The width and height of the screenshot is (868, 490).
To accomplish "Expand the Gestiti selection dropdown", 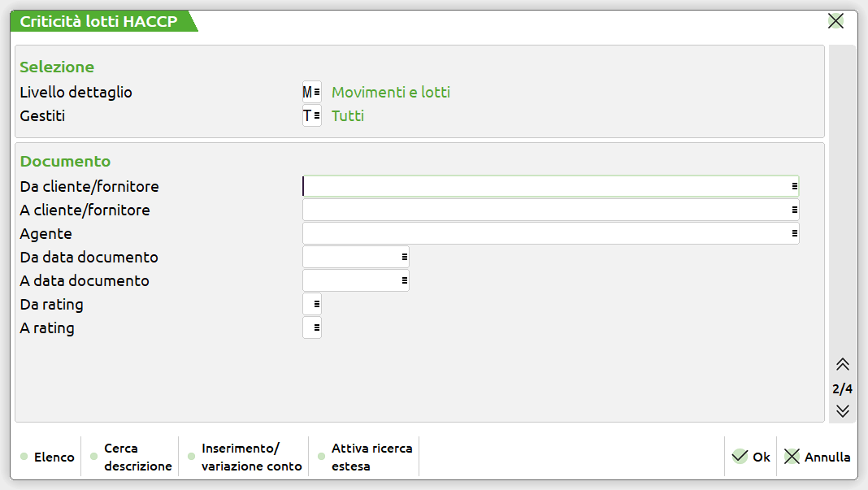I will click(x=316, y=116).
